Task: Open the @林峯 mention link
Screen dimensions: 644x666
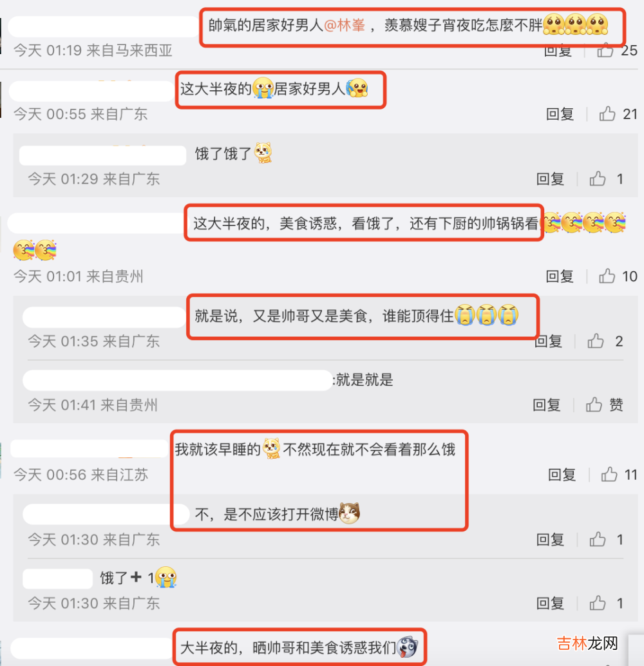Action: click(345, 25)
